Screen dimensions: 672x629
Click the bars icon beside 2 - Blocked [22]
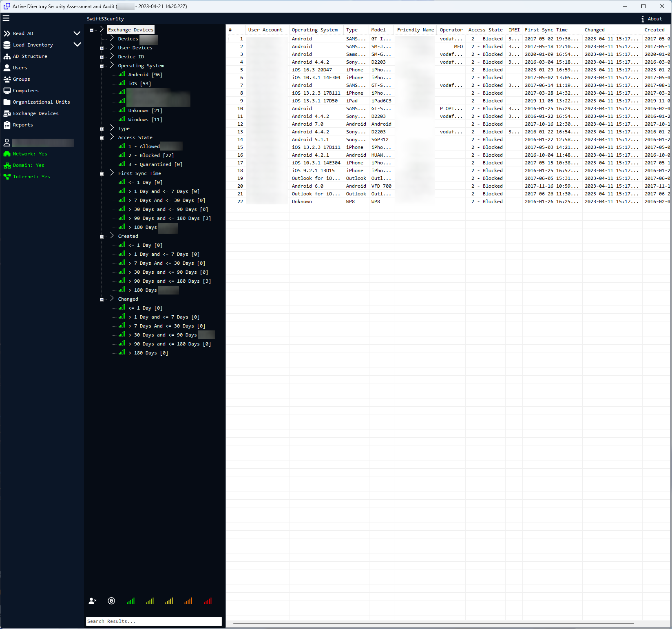tap(122, 155)
